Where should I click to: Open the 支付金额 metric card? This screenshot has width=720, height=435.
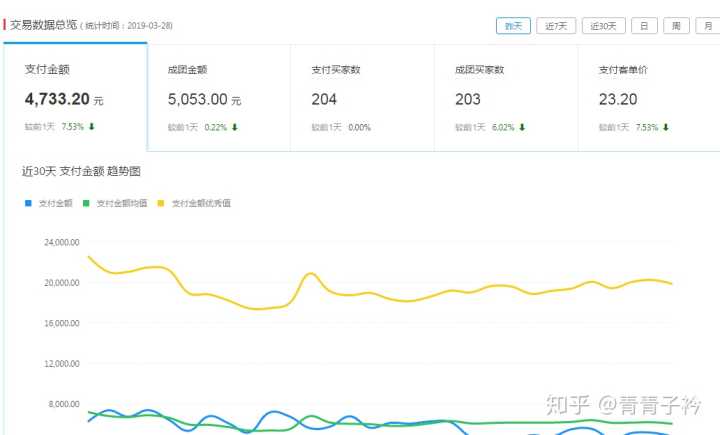(x=75, y=97)
